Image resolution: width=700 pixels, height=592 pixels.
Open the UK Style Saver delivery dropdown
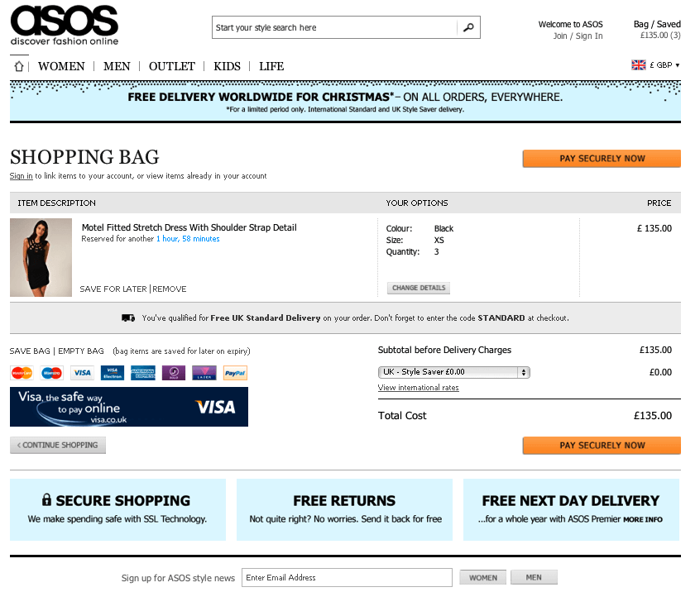point(454,372)
